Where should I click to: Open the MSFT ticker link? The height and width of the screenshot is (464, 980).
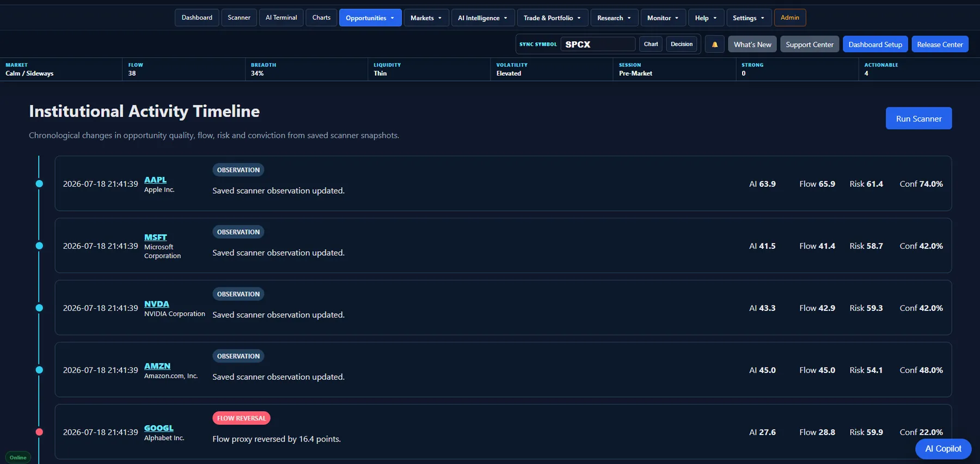[x=156, y=237]
